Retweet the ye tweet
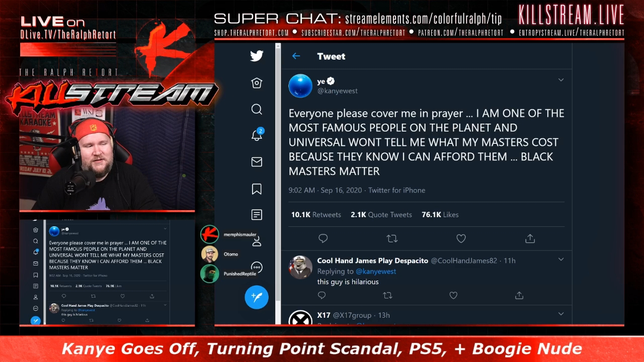 coord(392,239)
